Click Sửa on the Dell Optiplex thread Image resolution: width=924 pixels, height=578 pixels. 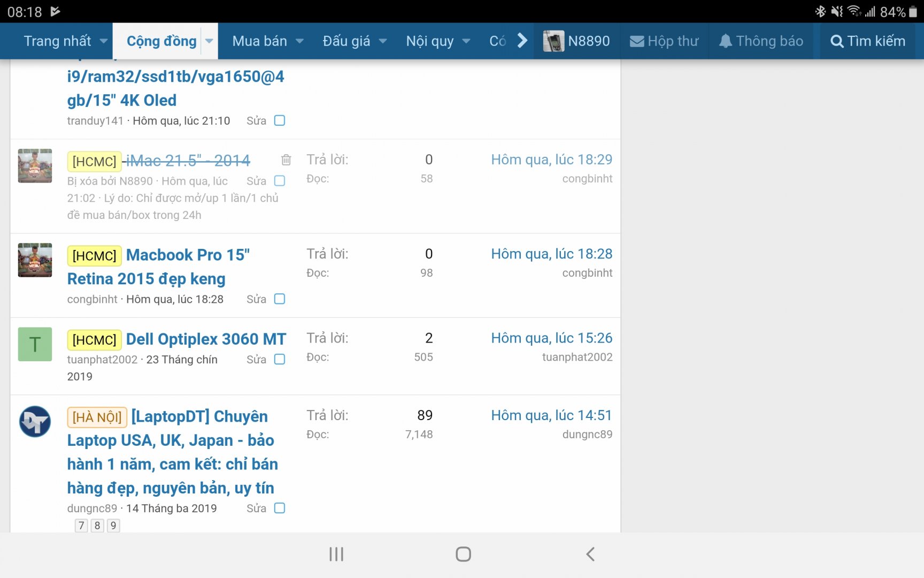pyautogui.click(x=257, y=360)
